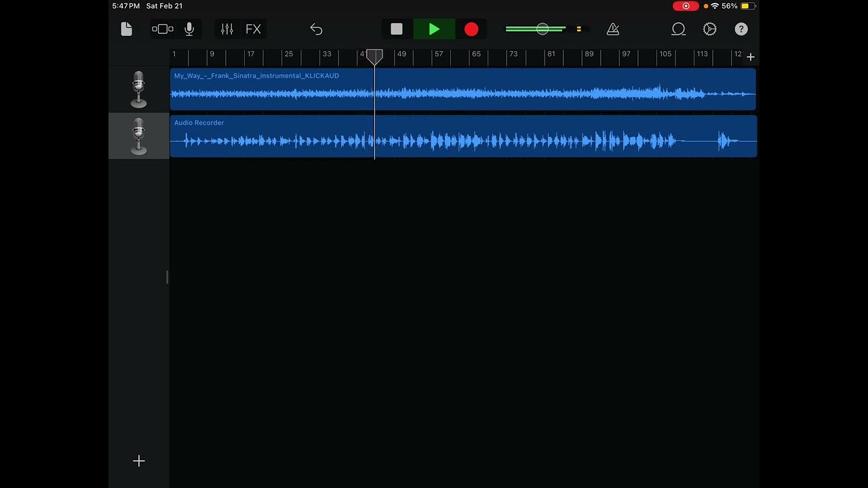This screenshot has height=488, width=868.
Task: Select the first track's microphone icon
Action: click(x=138, y=89)
